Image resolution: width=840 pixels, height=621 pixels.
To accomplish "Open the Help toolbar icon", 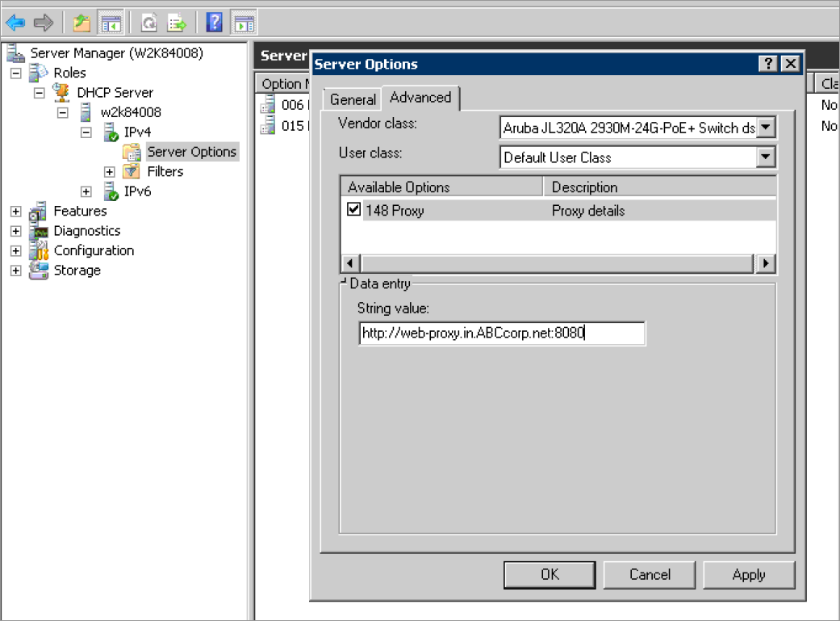I will tap(215, 23).
